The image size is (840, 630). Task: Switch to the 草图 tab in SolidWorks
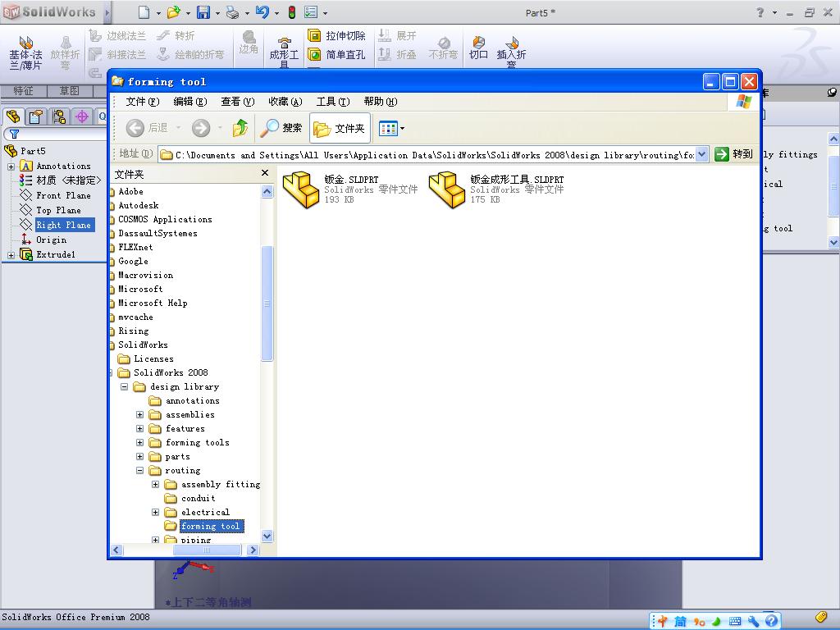tap(70, 90)
